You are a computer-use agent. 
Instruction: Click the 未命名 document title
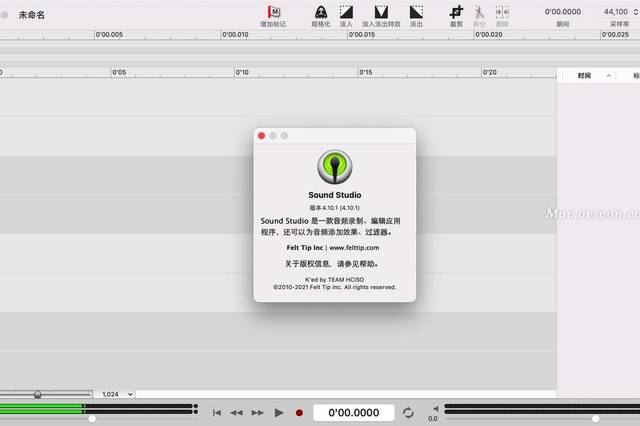[x=32, y=15]
